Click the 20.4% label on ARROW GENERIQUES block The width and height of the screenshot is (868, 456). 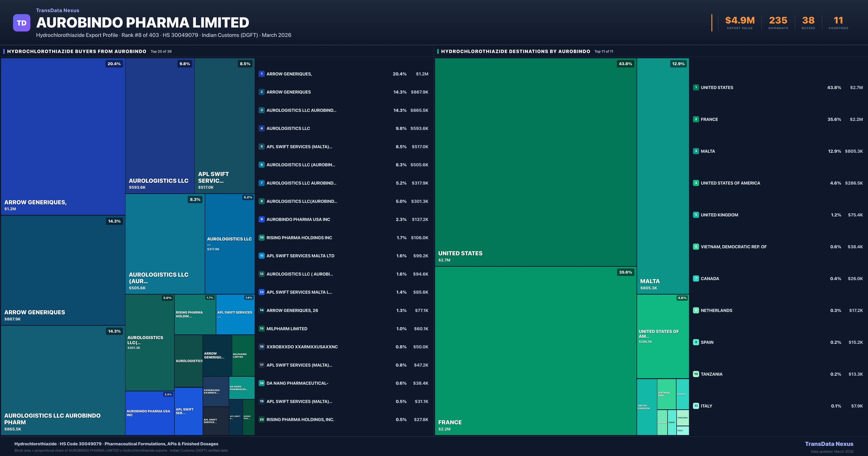(x=114, y=64)
